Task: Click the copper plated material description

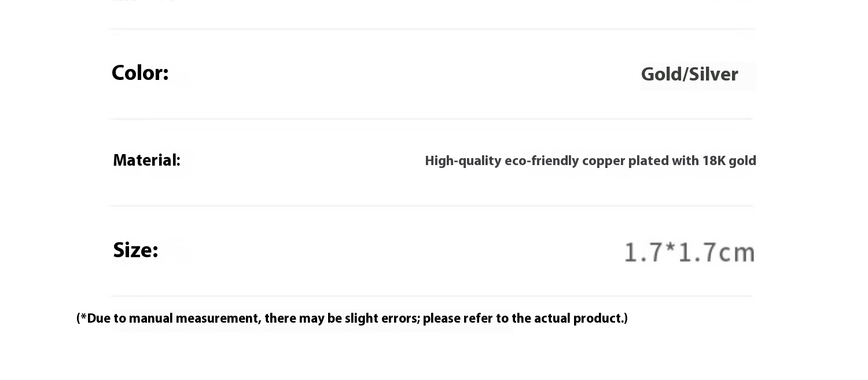Action: pos(590,161)
